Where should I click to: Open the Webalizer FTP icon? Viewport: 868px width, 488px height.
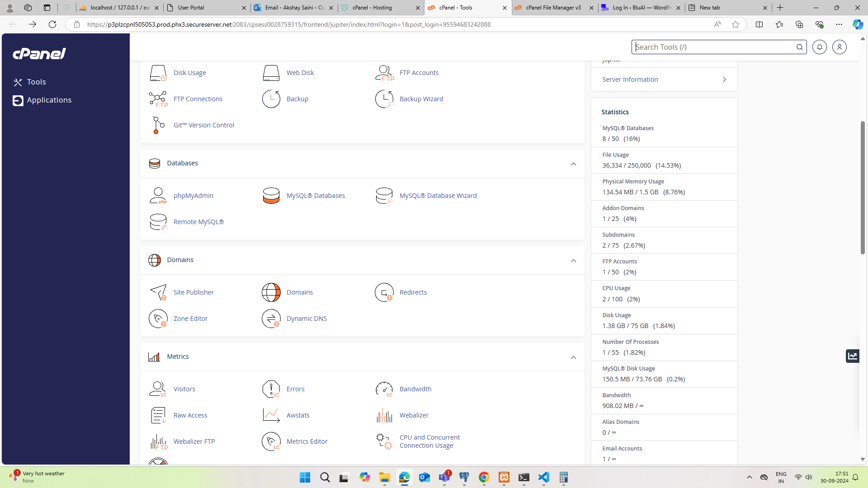pyautogui.click(x=159, y=441)
